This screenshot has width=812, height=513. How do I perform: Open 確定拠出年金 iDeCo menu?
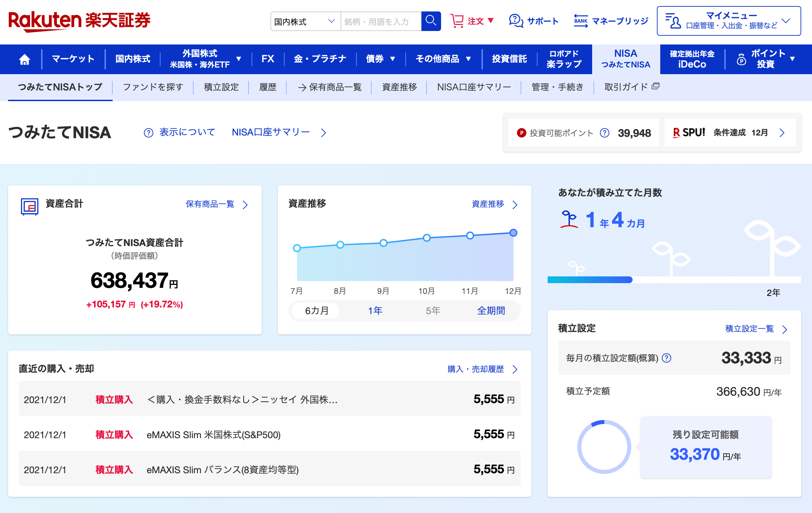692,59
